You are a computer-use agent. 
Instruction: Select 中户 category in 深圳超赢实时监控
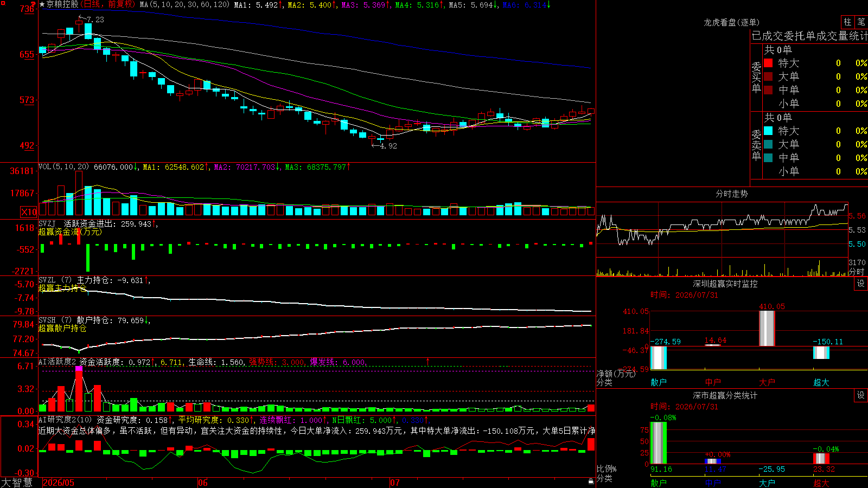point(713,382)
